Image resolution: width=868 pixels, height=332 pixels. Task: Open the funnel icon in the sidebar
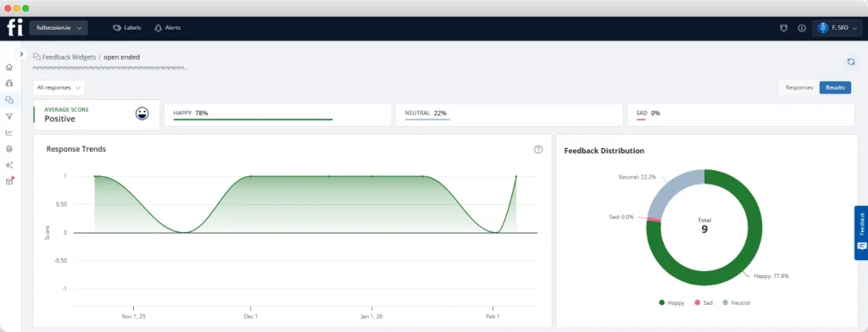click(x=8, y=117)
